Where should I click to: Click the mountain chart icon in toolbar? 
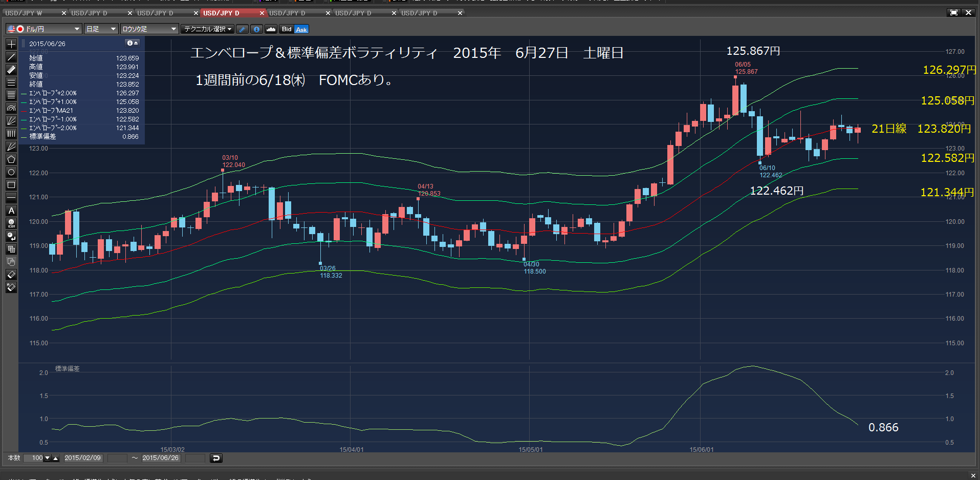coord(271,29)
